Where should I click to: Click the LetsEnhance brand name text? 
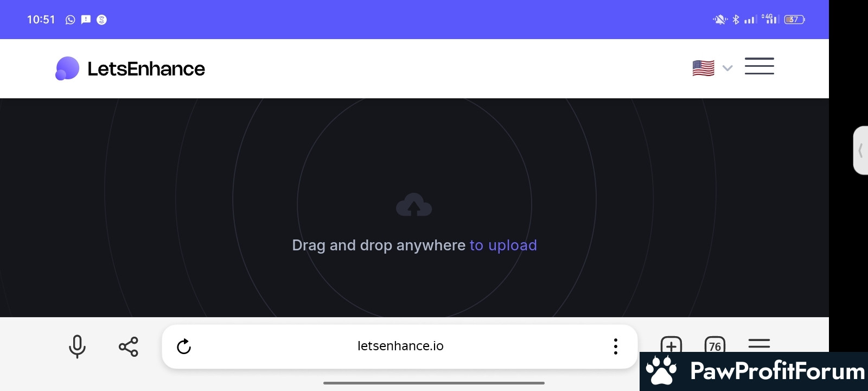coord(146,69)
